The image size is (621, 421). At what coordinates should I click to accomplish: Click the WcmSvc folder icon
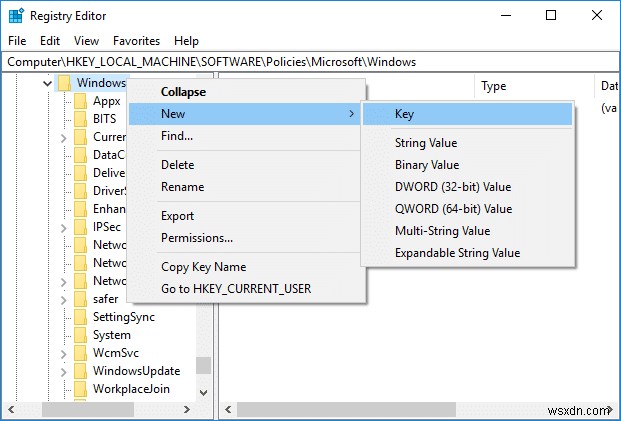tap(80, 353)
